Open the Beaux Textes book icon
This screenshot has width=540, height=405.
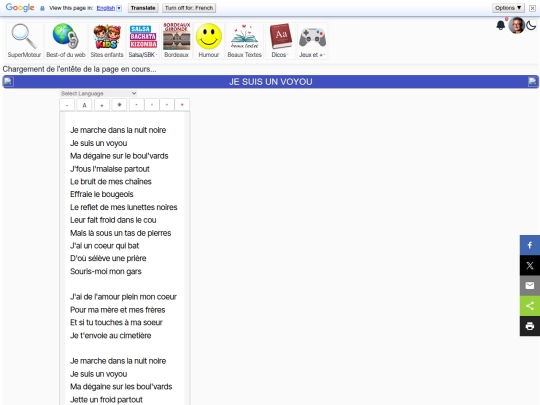[x=245, y=37]
